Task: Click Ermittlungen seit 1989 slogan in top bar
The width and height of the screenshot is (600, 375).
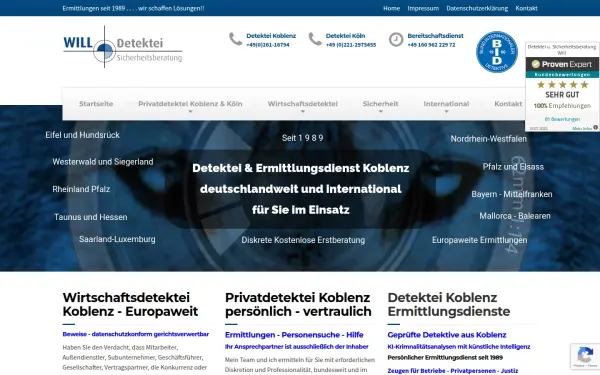Action: (133, 8)
